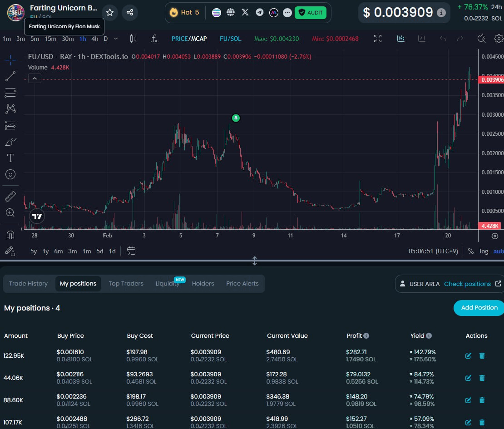Collapse the chart legend with the caret button

point(35,79)
